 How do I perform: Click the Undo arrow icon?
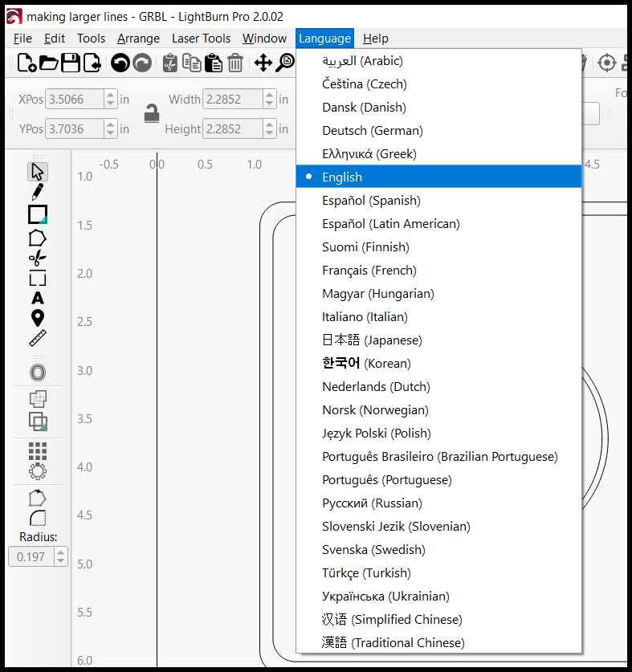tap(120, 63)
